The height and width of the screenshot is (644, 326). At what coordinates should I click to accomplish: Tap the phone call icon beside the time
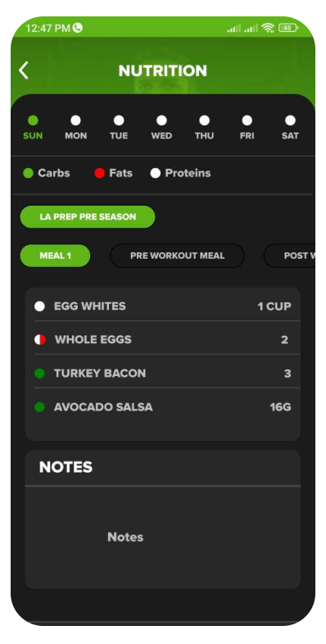[x=78, y=28]
